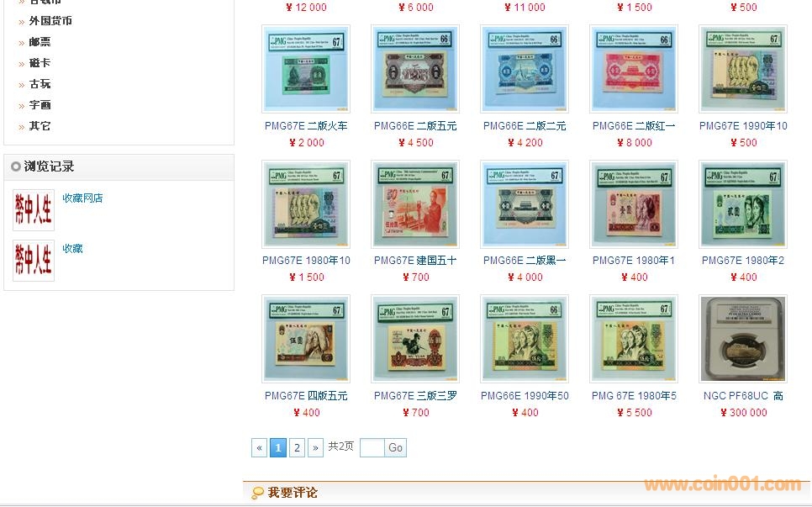812x507 pixels.
Task: Go to the next page arrow »
Action: point(315,447)
